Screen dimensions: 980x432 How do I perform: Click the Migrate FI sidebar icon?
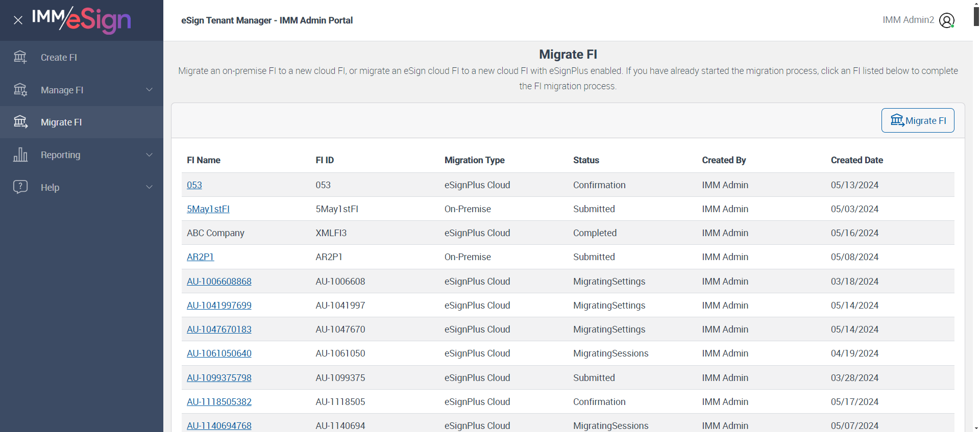pos(20,122)
